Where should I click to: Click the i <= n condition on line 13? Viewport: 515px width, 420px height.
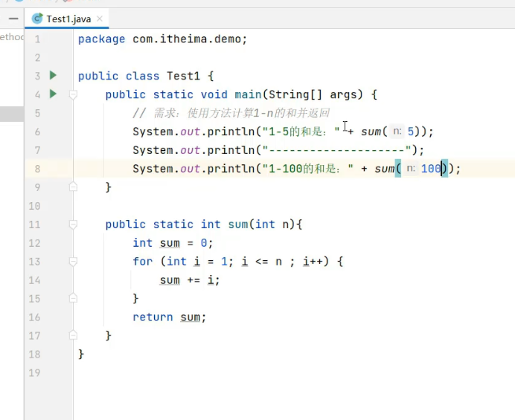click(x=262, y=262)
